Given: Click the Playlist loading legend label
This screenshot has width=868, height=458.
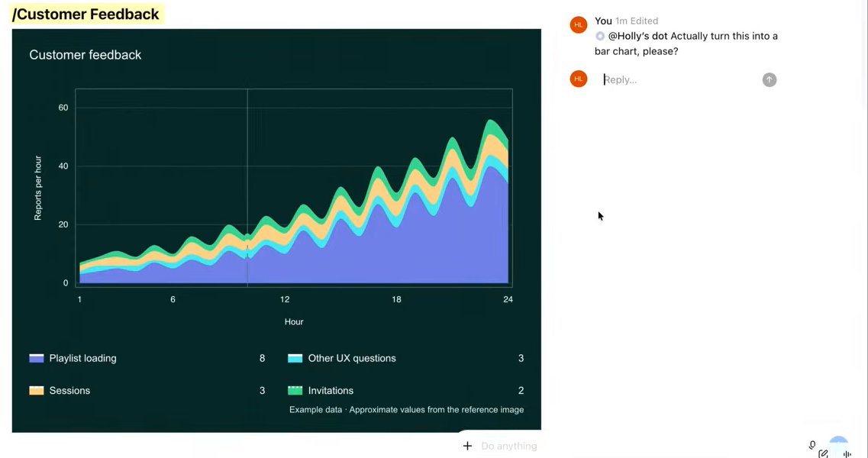Looking at the screenshot, I should [83, 358].
